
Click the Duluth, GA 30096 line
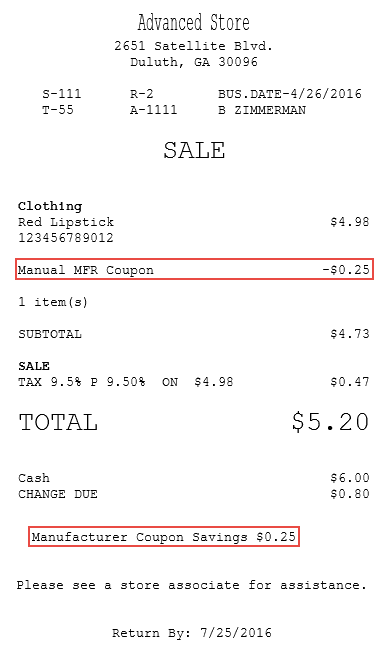pos(194,62)
